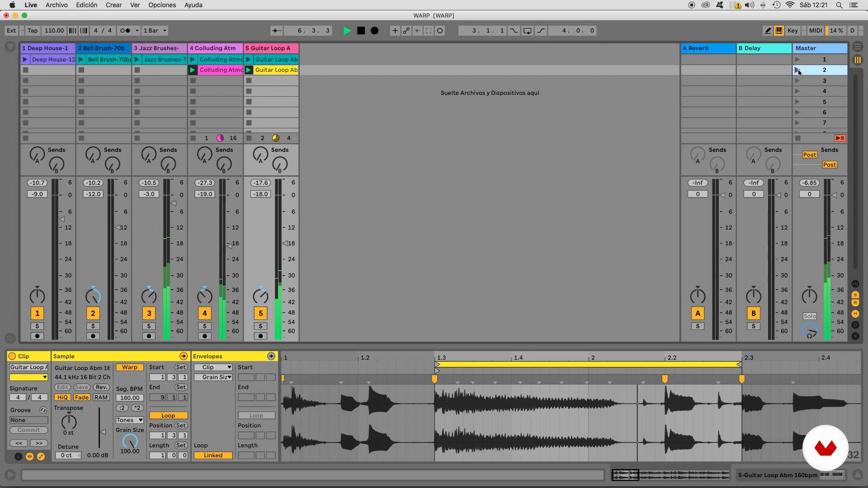Open record quantization dropdown arrow

137,31
